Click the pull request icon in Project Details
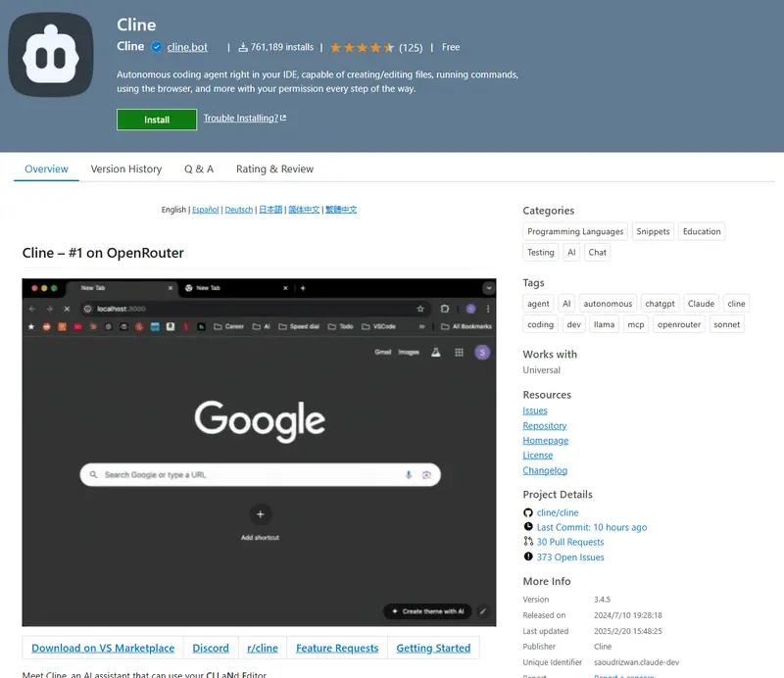Screen dimensions: 784x678 pos(529,542)
